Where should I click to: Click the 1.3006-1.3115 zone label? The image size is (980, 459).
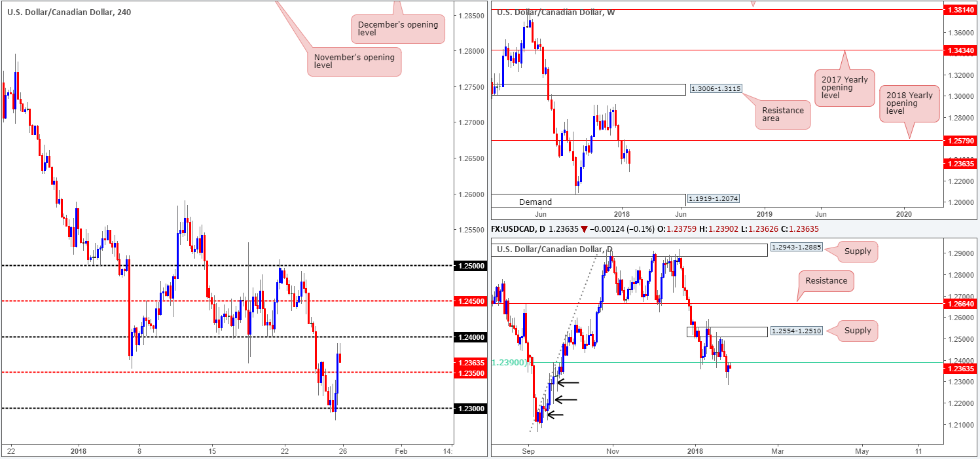(x=715, y=89)
